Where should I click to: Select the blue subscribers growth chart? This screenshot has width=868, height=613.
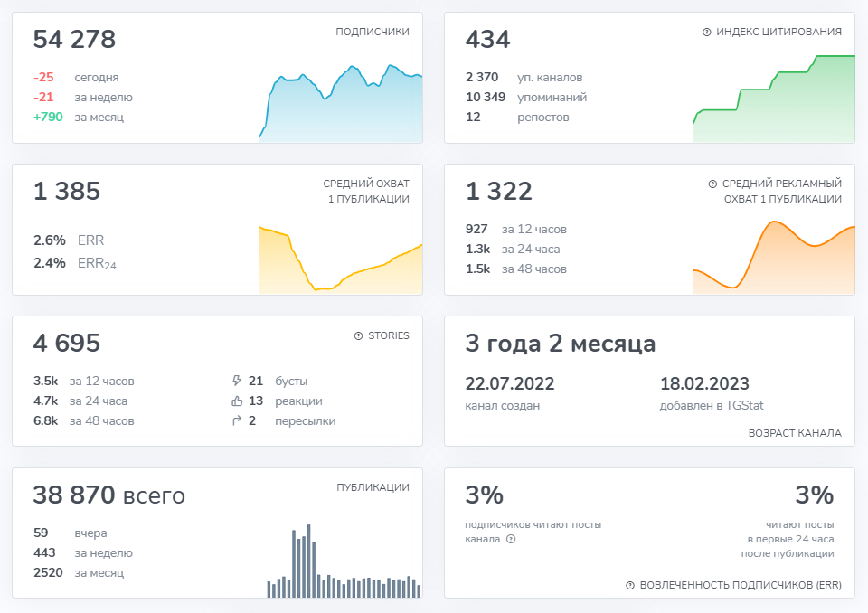pyautogui.click(x=341, y=104)
